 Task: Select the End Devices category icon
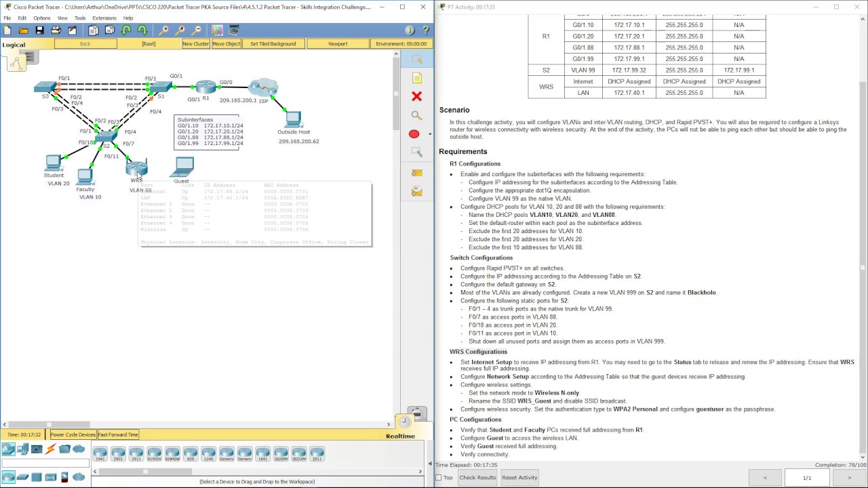pyautogui.click(x=22, y=449)
